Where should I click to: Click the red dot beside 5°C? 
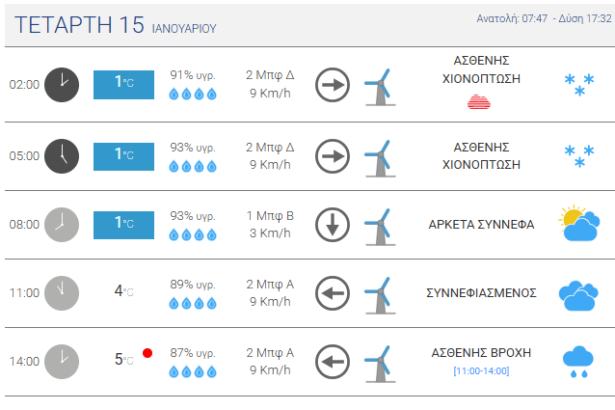147,353
